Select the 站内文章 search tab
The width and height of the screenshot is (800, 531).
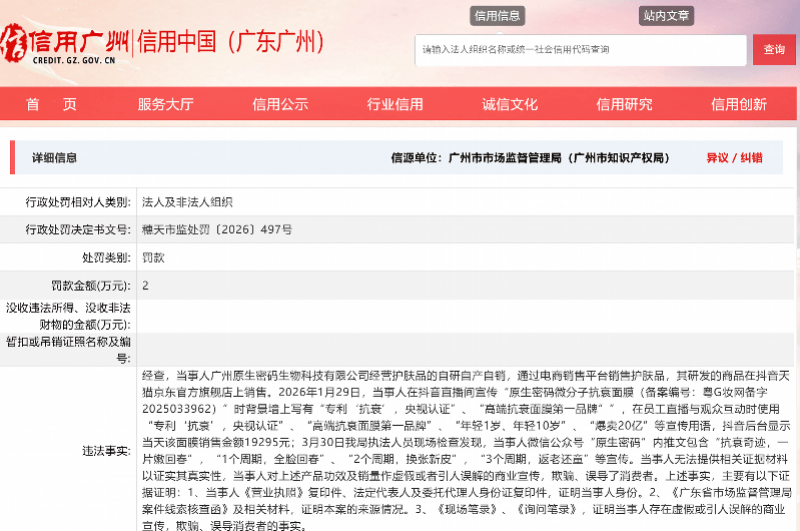click(666, 16)
